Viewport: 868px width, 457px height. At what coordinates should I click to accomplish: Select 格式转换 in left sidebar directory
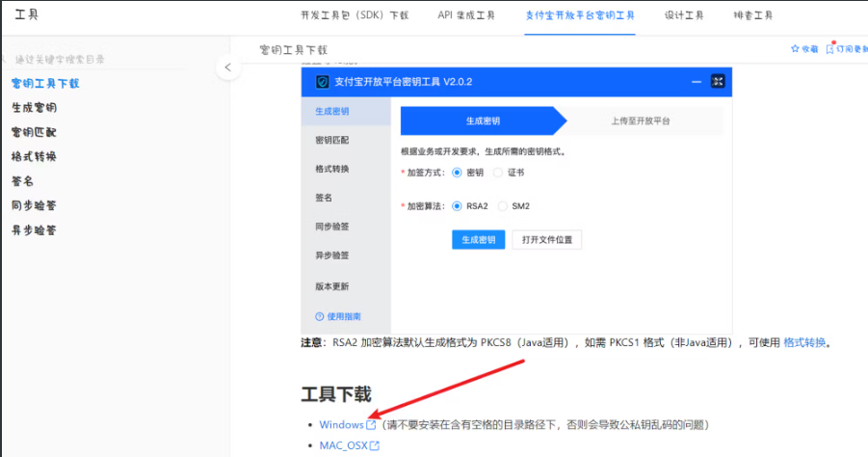tap(34, 157)
